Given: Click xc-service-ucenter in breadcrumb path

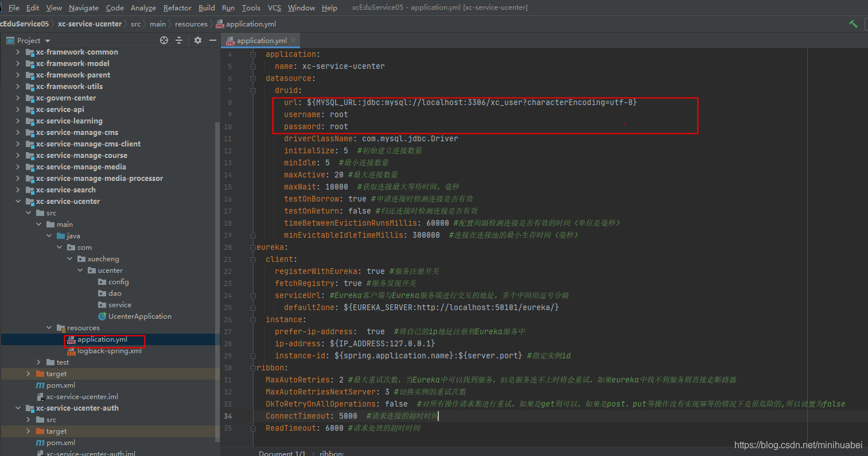Looking at the screenshot, I should (x=89, y=24).
